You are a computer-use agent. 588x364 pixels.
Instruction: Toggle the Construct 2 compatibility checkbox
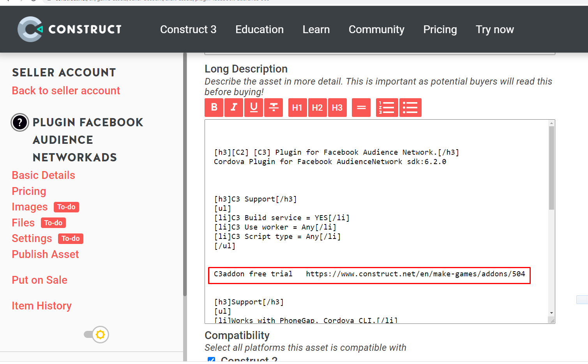click(x=211, y=359)
